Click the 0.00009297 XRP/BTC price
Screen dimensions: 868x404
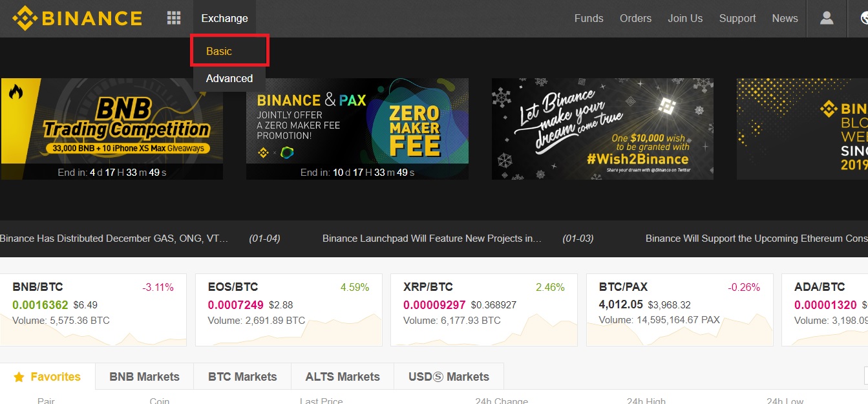[x=434, y=305]
